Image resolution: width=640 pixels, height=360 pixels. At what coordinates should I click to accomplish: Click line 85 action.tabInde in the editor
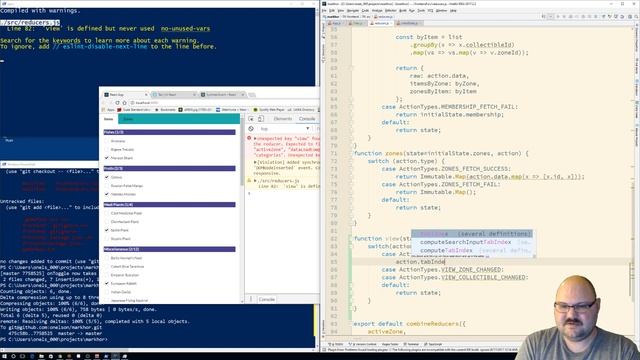420,262
